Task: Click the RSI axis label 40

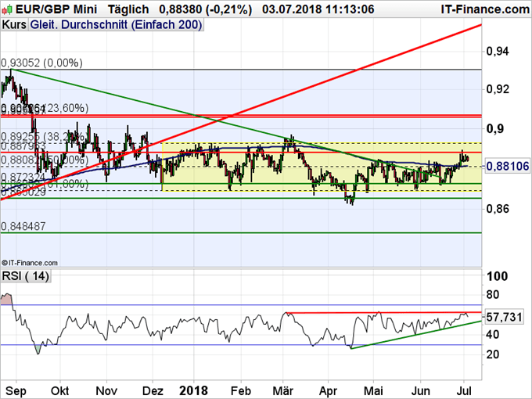Action: click(492, 334)
